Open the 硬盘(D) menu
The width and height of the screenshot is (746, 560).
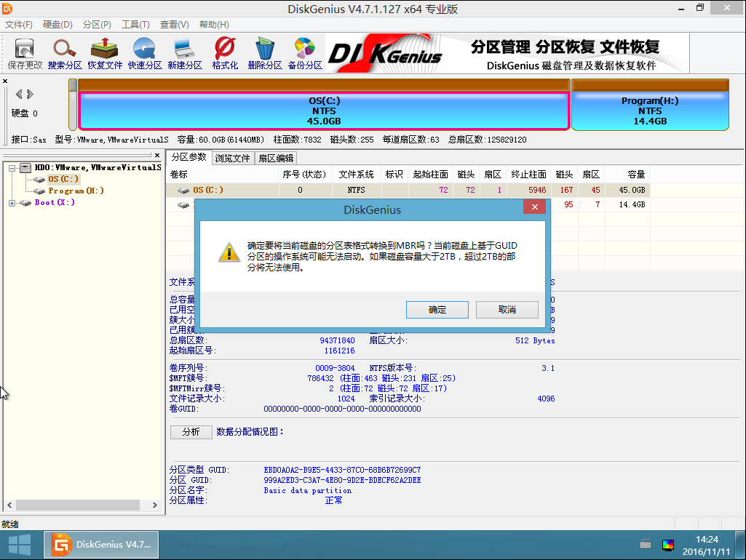coord(57,24)
